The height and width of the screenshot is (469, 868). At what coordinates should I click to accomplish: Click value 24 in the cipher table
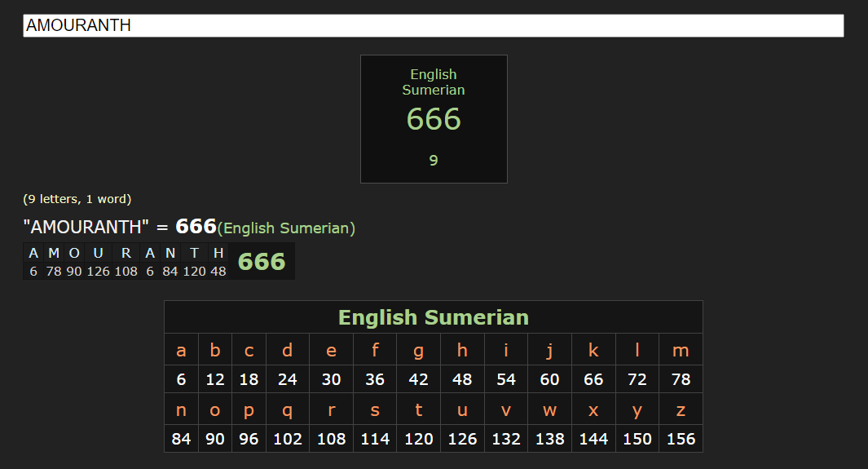pos(288,379)
